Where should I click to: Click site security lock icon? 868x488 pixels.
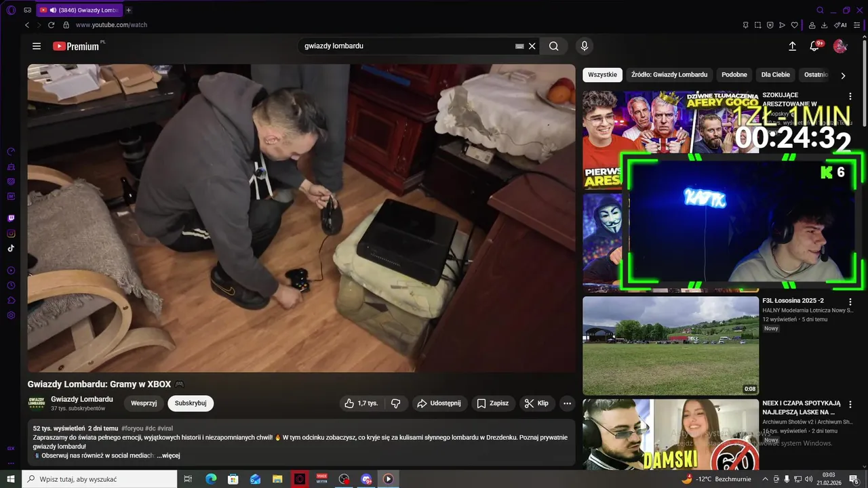click(66, 25)
